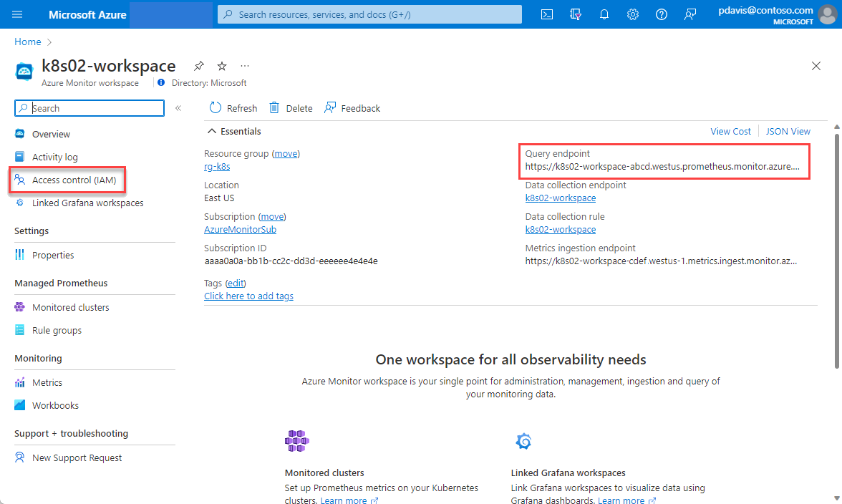Open Activity log in left menu

coord(54,157)
